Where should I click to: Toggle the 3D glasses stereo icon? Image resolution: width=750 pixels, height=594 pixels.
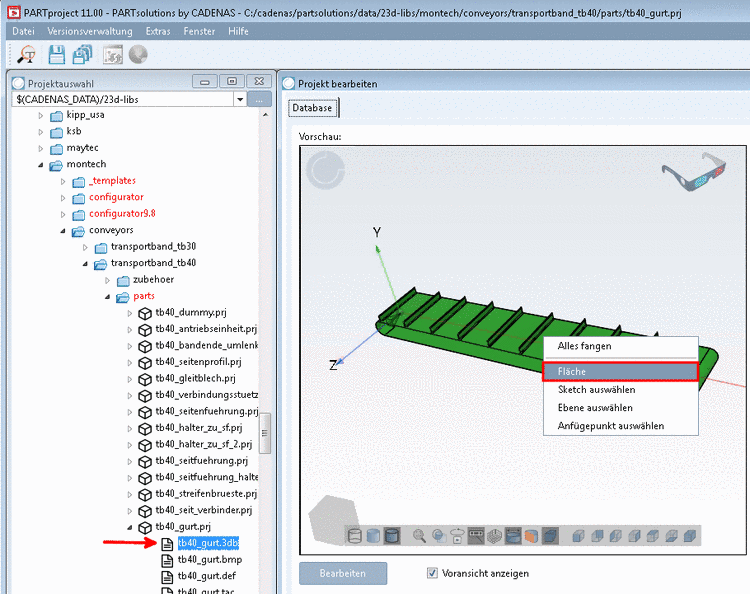(x=694, y=171)
